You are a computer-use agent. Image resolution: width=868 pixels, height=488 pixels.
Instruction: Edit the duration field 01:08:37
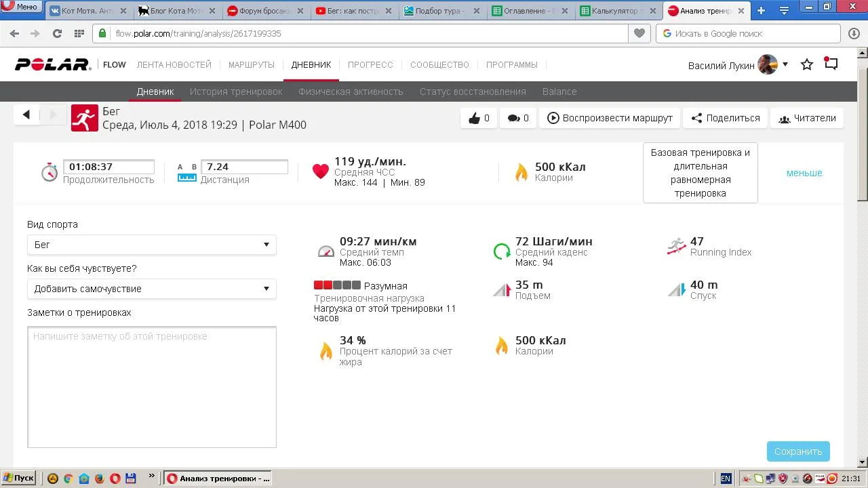point(108,167)
